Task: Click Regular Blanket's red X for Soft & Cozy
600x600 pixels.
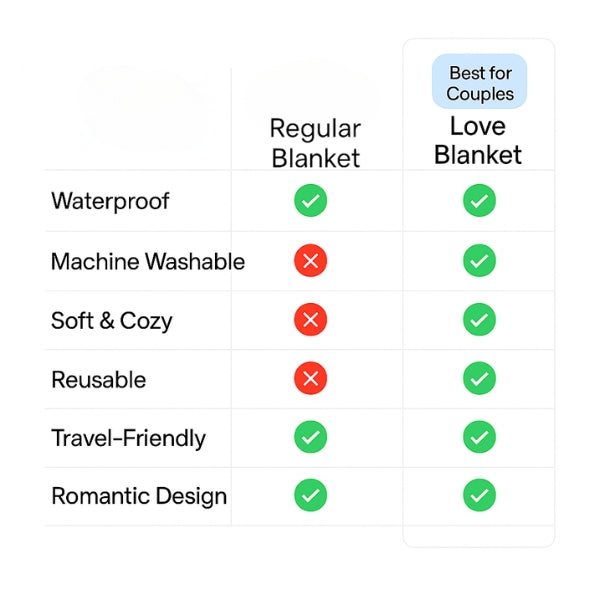Action: coord(310,320)
